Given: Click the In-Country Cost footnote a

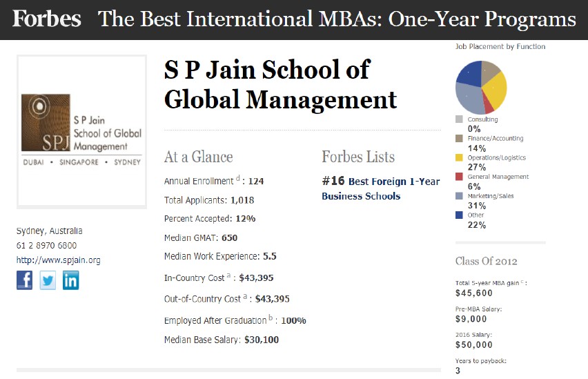Looking at the screenshot, I should pos(228,275).
